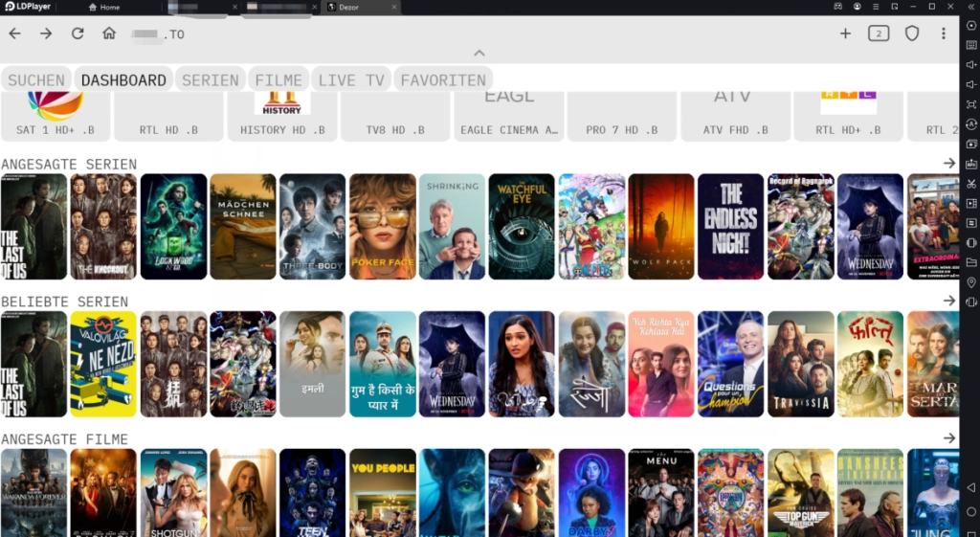Toggle fullscreen from the LDPlayer sidebar
The image size is (980, 537).
click(971, 104)
